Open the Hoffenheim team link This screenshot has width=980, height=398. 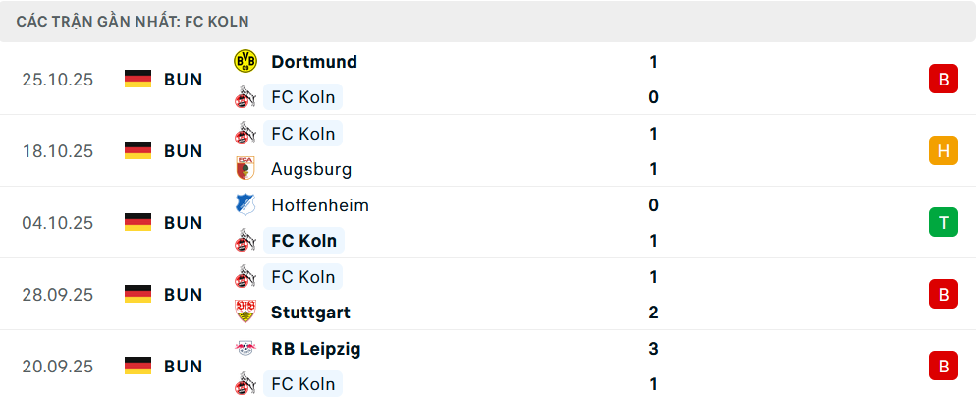(320, 205)
